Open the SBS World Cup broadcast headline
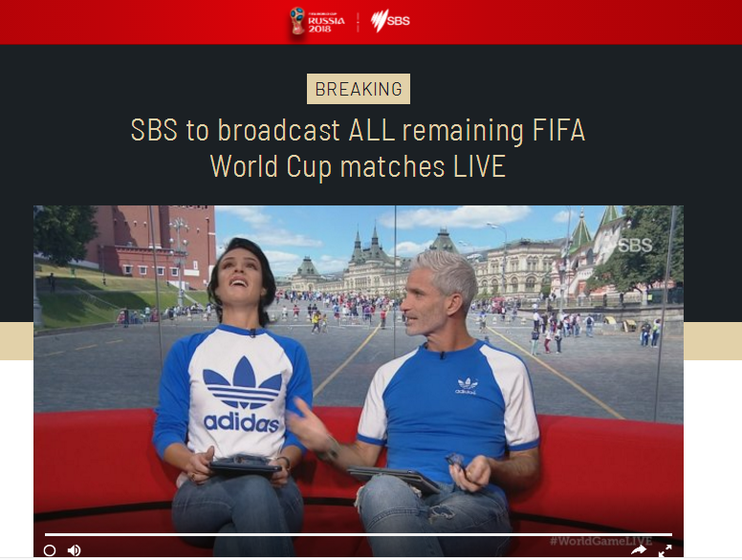742x560 pixels. 359,148
